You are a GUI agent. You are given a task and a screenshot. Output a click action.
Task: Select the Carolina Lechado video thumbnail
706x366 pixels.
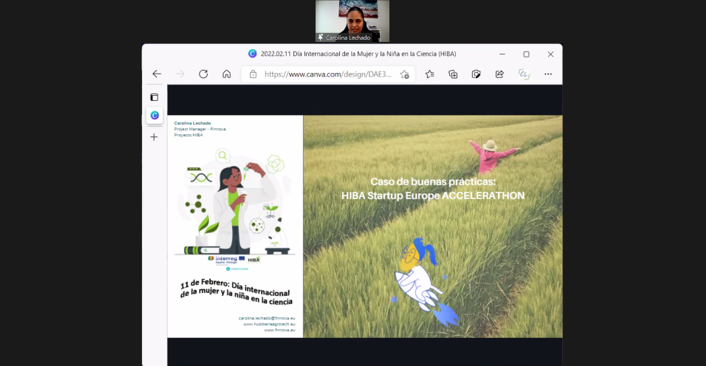click(x=353, y=21)
